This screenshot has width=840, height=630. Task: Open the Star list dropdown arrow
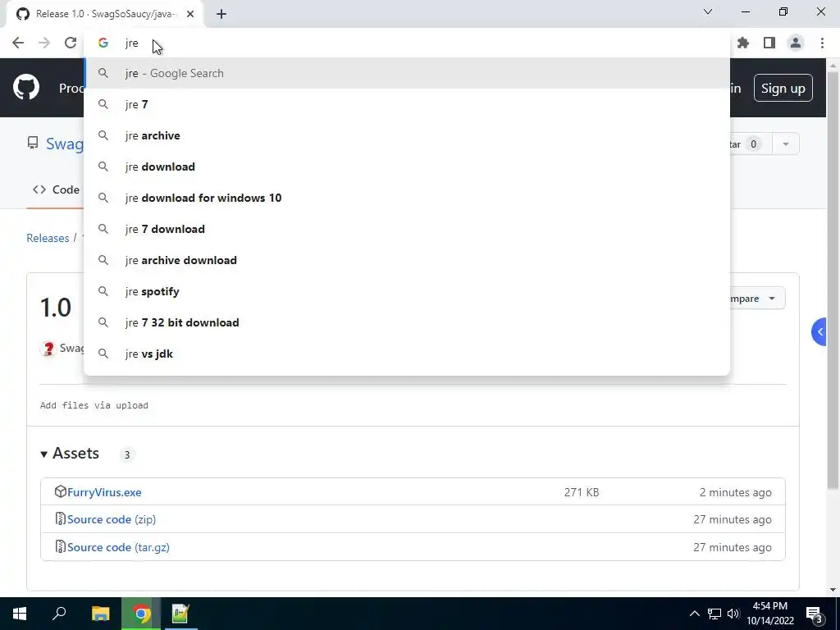point(785,144)
